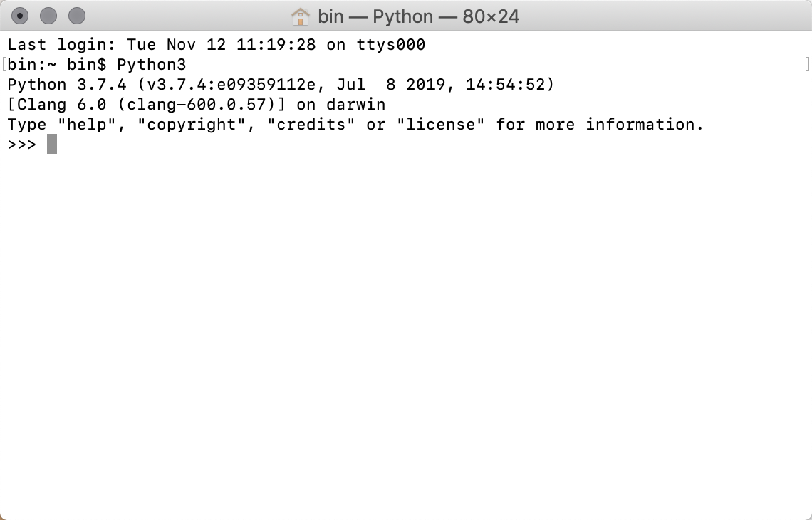The image size is (812, 520).
Task: Click the left bracket mark beside bin:~ line
Action: pos(4,64)
